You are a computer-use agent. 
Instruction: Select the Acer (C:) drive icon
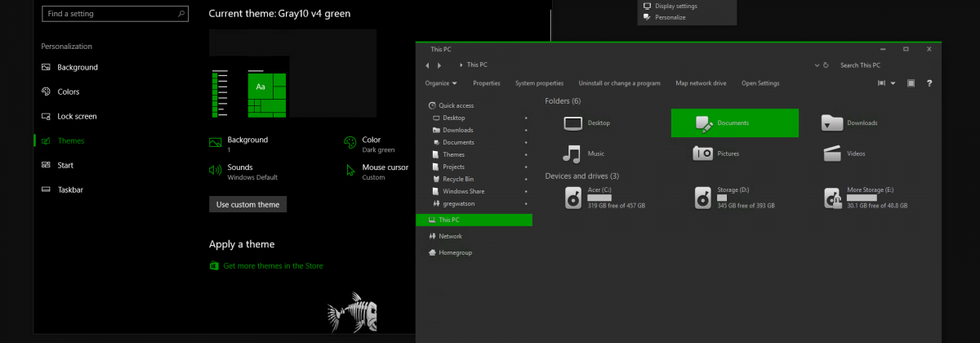tap(574, 197)
